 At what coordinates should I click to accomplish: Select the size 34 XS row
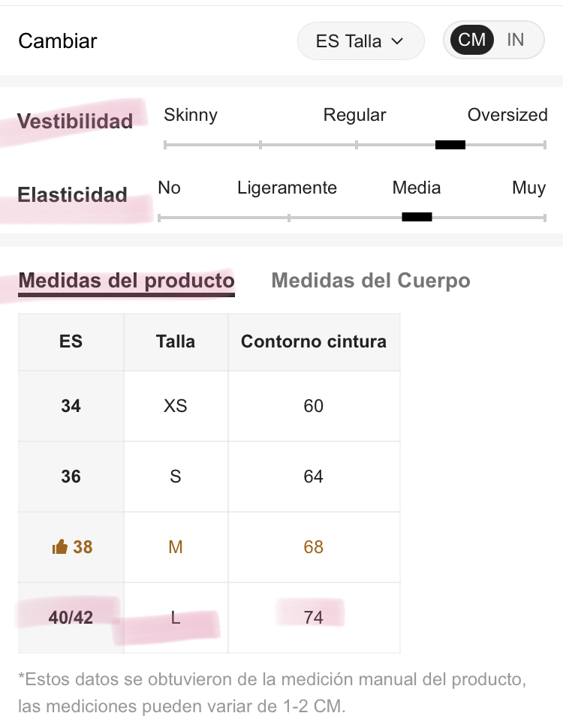(x=209, y=406)
